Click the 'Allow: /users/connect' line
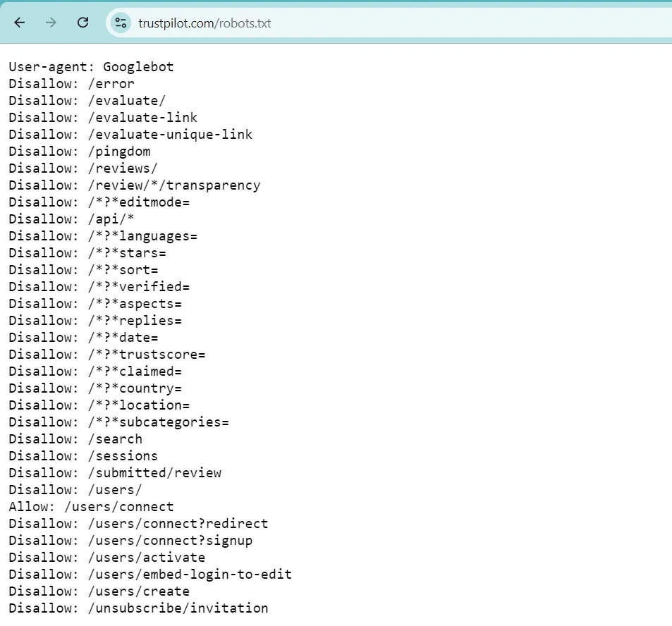 coord(91,507)
